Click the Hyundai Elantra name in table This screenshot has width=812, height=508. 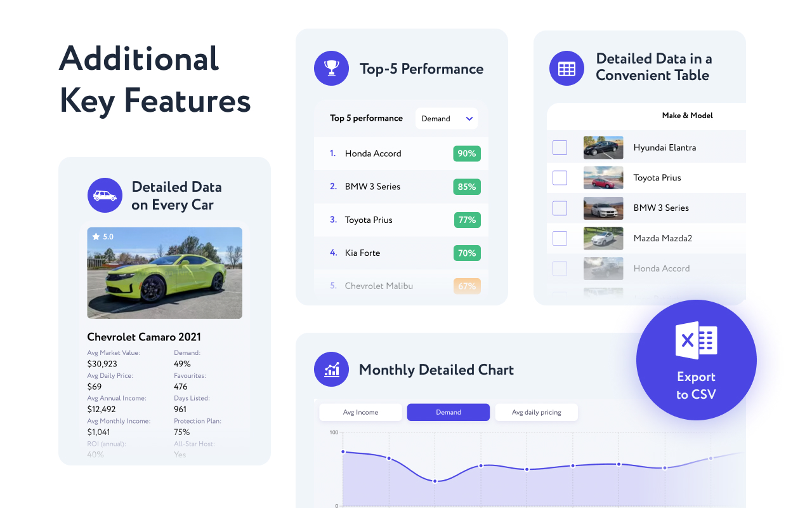665,147
